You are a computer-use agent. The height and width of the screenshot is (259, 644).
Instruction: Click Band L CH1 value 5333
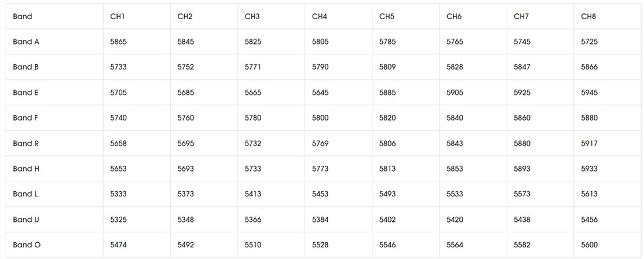pyautogui.click(x=118, y=194)
